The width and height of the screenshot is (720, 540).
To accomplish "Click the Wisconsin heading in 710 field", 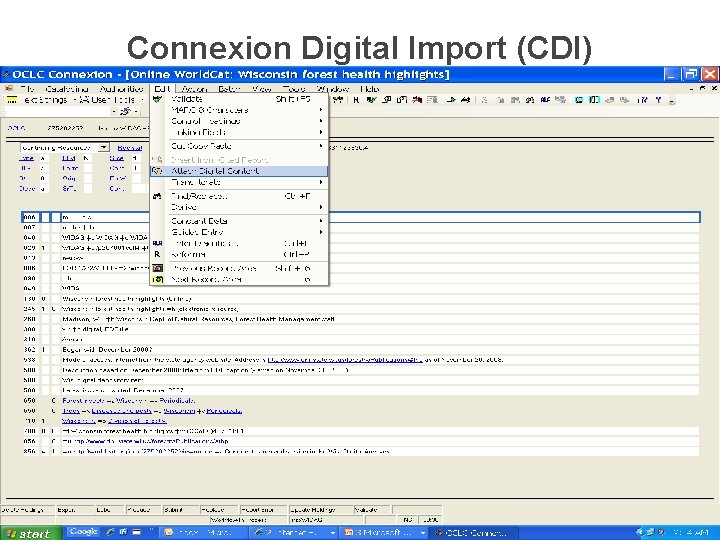I will 79,421.
